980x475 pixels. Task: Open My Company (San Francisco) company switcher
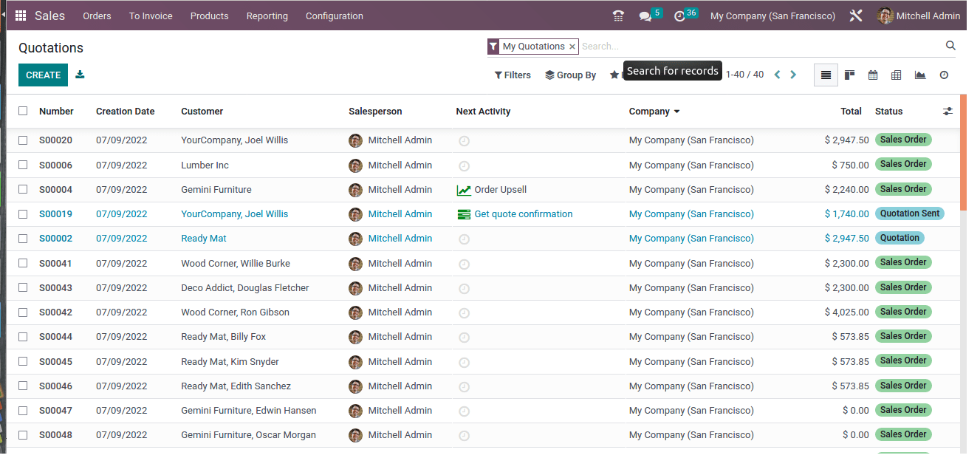coord(772,16)
